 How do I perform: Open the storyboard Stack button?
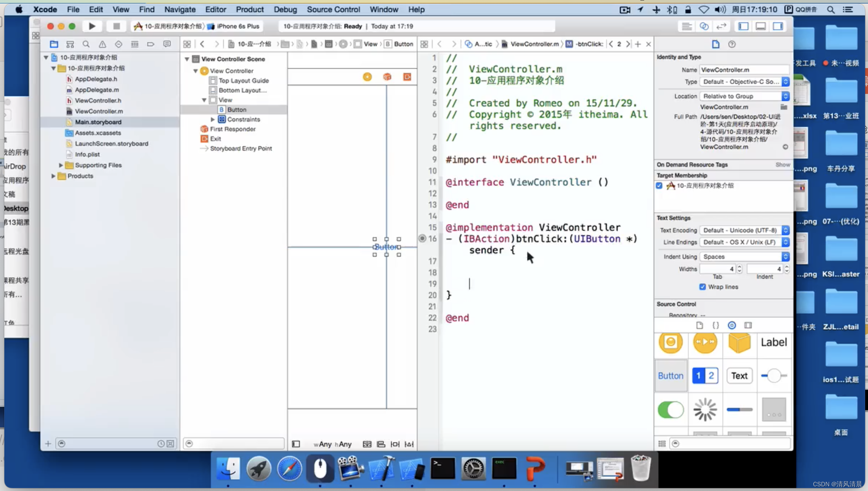pyautogui.click(x=367, y=444)
